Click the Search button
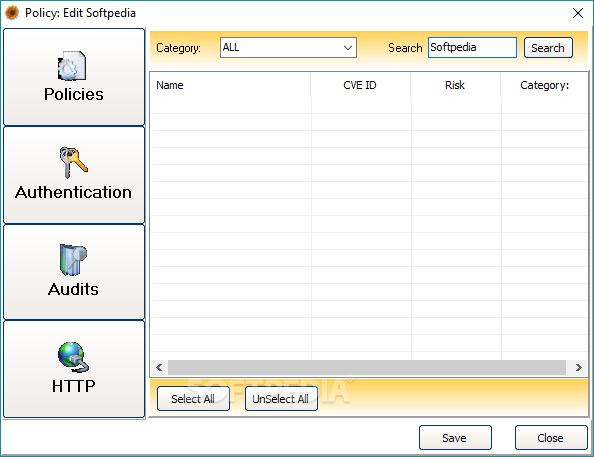Screen dimensions: 594x457 pyautogui.click(x=548, y=48)
